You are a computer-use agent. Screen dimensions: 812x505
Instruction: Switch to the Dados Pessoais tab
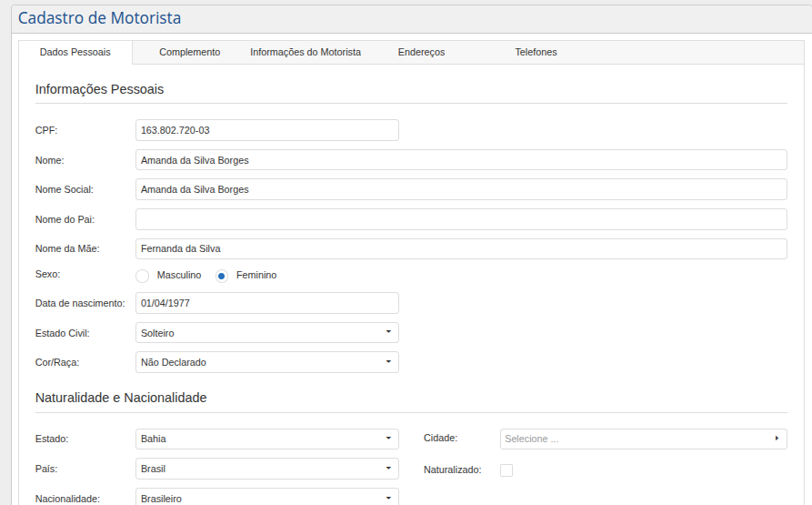(75, 53)
